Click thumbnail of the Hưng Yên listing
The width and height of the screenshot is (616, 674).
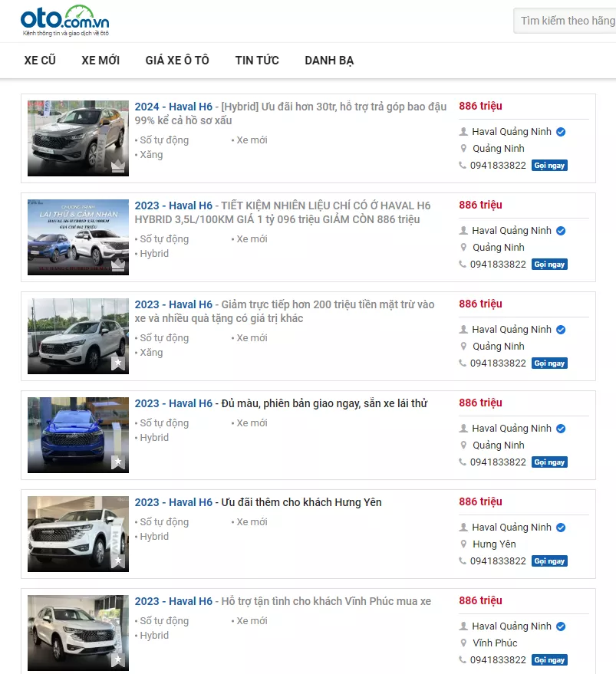(78, 534)
